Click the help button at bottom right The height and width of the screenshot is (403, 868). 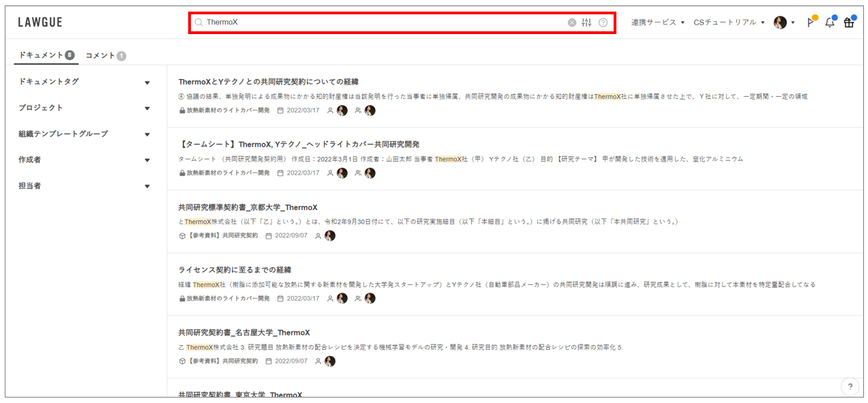850,387
